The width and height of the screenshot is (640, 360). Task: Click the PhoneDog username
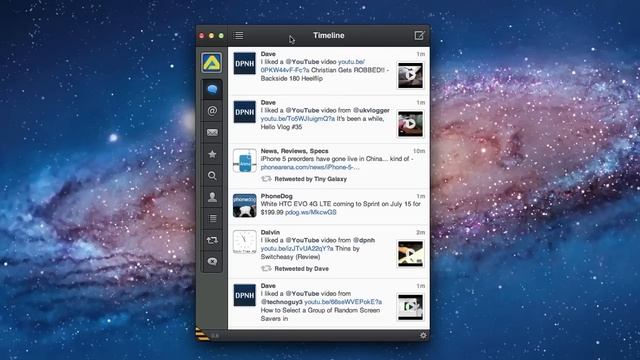(x=276, y=196)
